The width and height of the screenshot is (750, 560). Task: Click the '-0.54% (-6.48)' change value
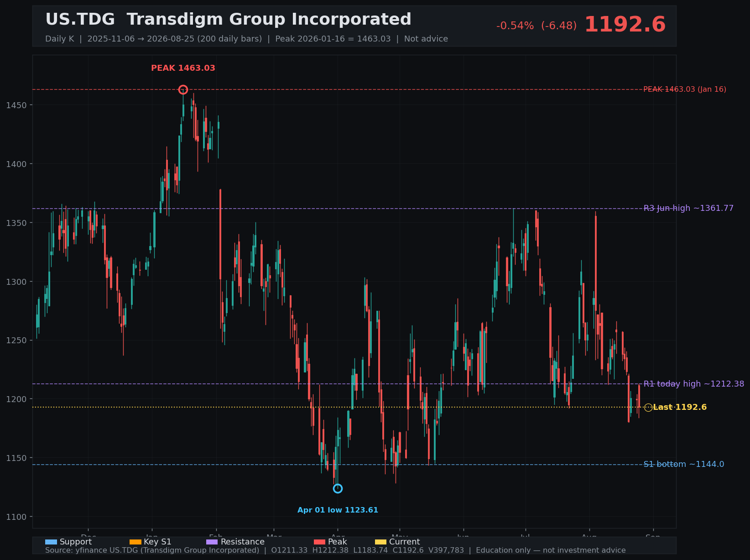[x=536, y=26]
